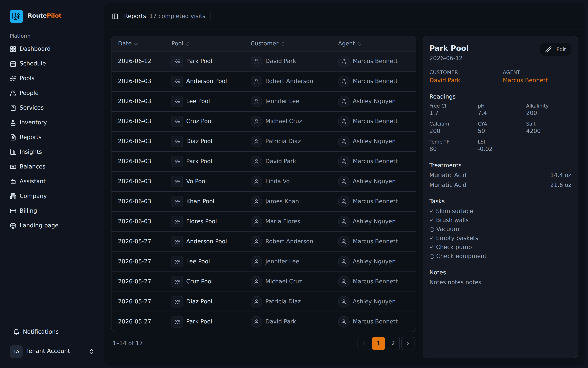The height and width of the screenshot is (368, 588).
Task: Expand the Tenant Account switcher
Action: [91, 351]
